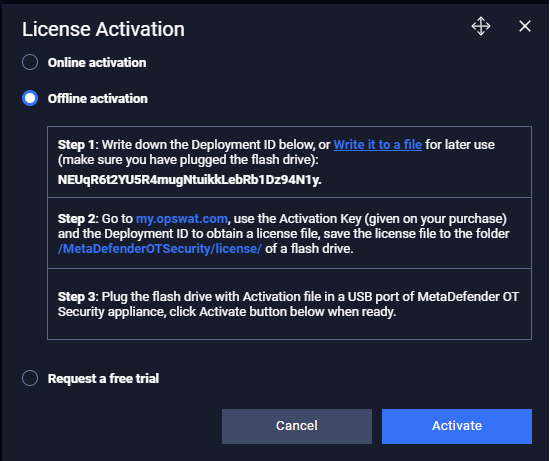Click the Online activation label text

coord(97,63)
